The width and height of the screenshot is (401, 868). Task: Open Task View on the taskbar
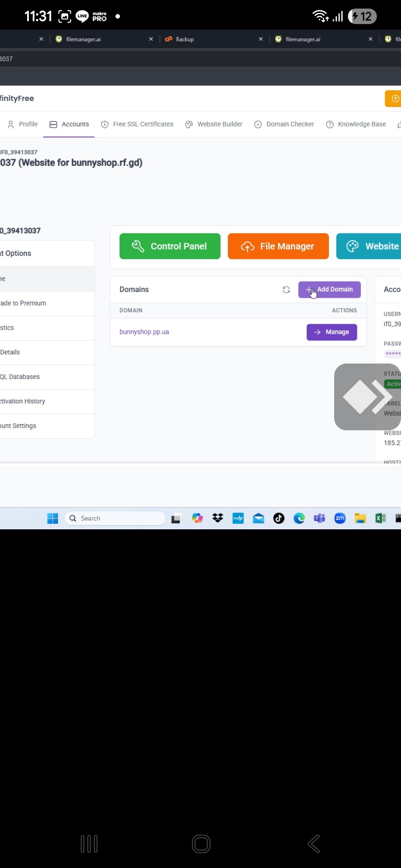[x=176, y=518]
